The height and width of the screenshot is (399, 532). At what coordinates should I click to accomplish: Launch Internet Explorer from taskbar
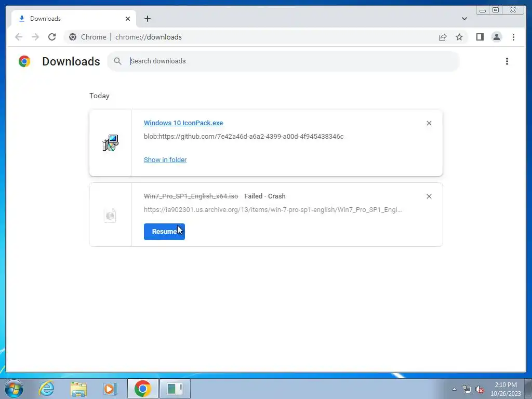click(46, 389)
